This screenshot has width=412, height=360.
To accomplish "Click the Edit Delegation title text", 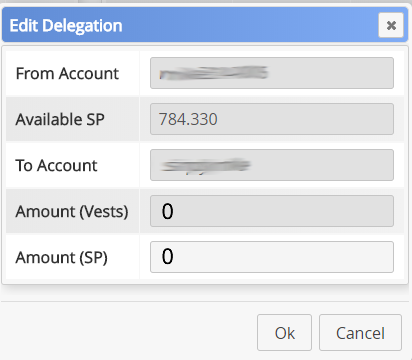I will tap(66, 26).
